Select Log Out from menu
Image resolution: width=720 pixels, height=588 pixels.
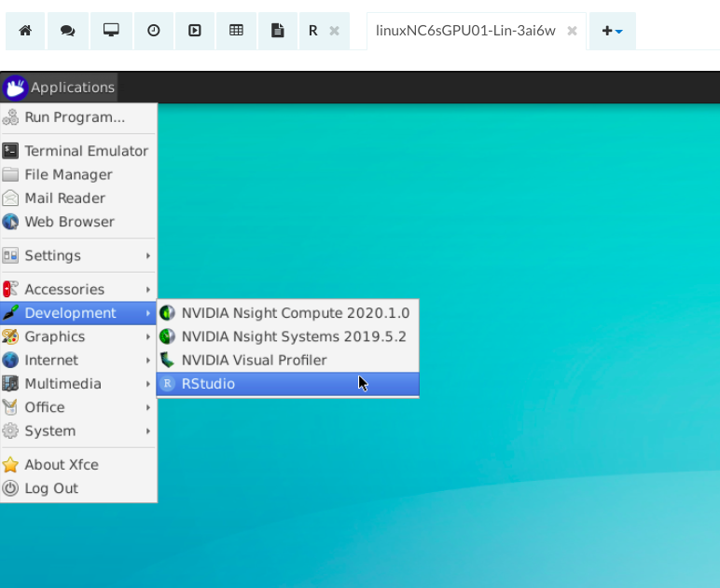pos(51,488)
